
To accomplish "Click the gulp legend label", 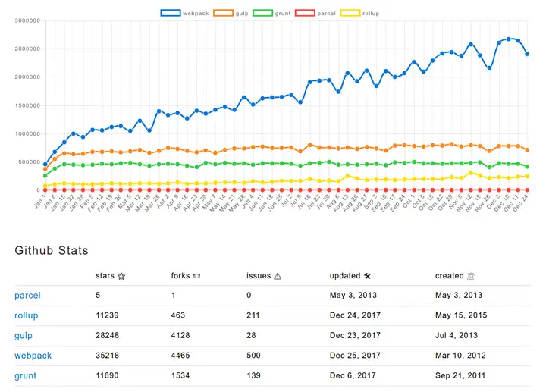I will [x=242, y=13].
